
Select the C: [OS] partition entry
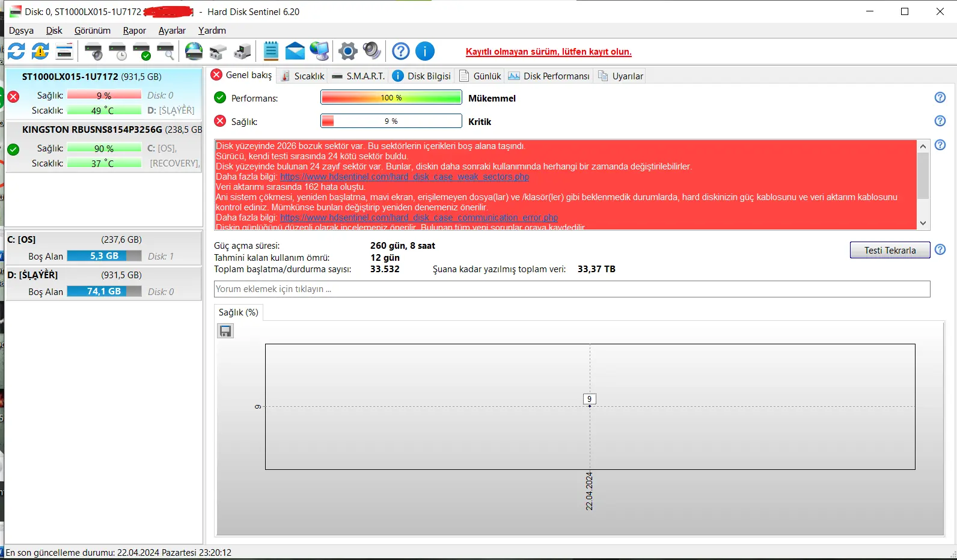pos(103,248)
